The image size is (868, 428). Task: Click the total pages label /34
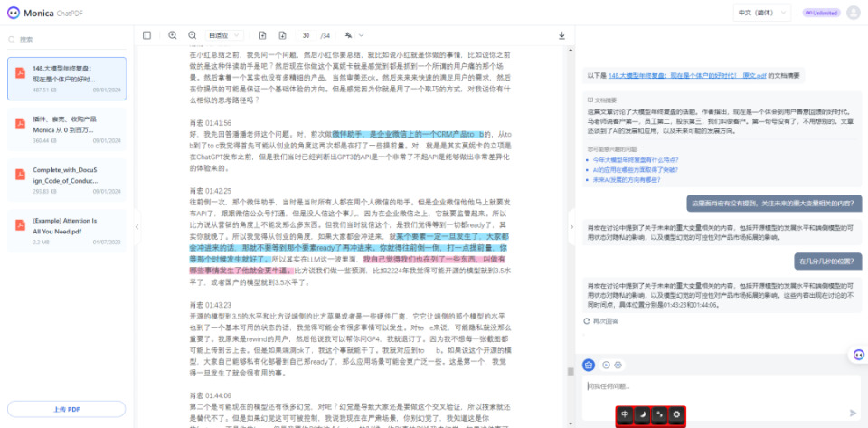(x=325, y=36)
